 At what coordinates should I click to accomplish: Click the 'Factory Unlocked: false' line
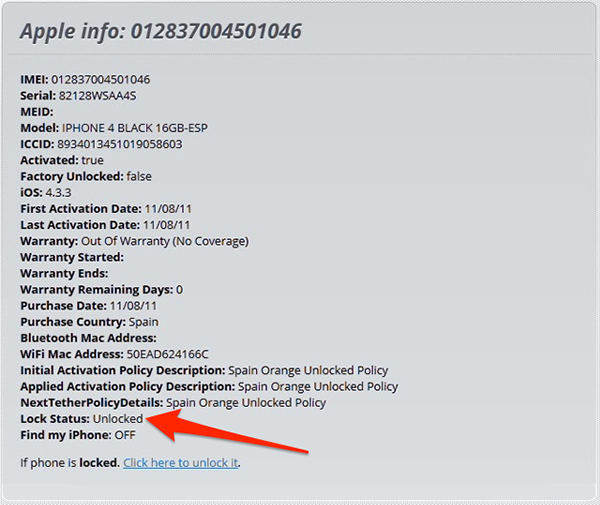pyautogui.click(x=86, y=176)
